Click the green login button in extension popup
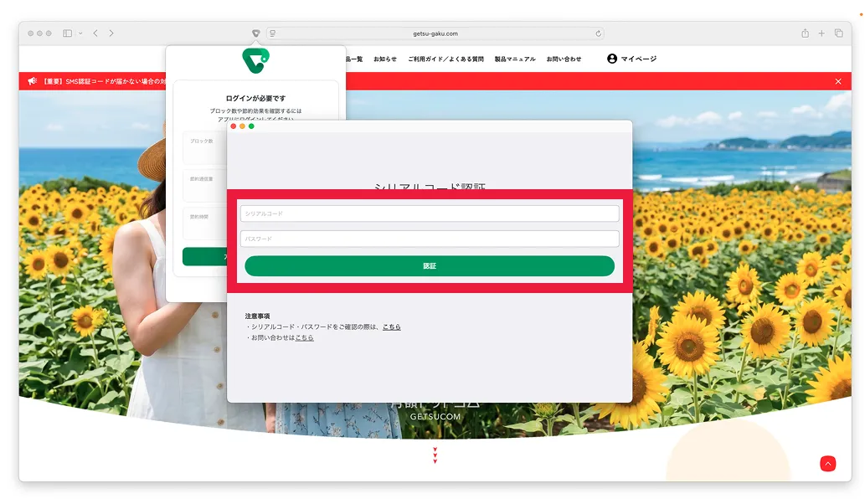Viewport: 865px width, 504px height. [x=204, y=256]
